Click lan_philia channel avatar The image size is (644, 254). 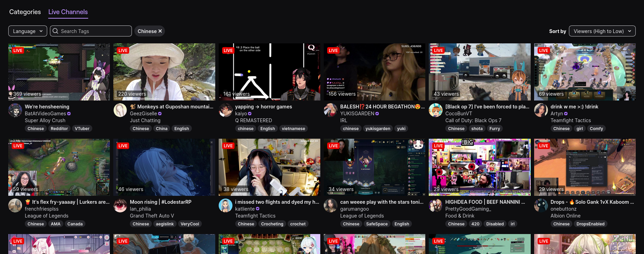(x=120, y=205)
